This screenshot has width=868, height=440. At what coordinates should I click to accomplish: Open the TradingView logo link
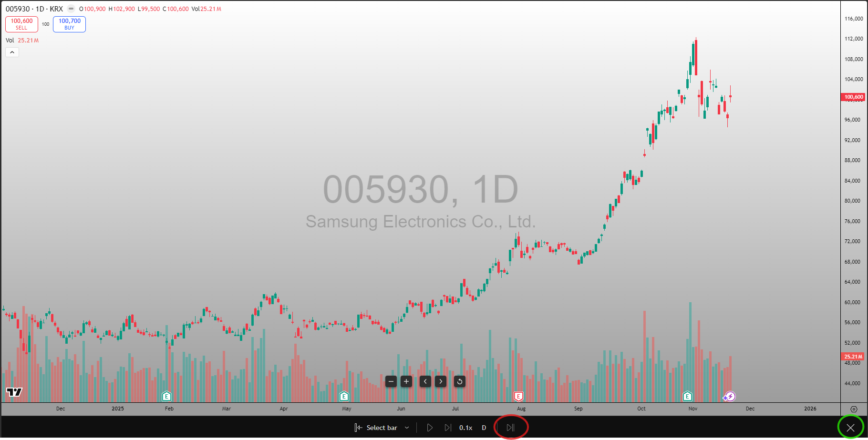point(14,392)
